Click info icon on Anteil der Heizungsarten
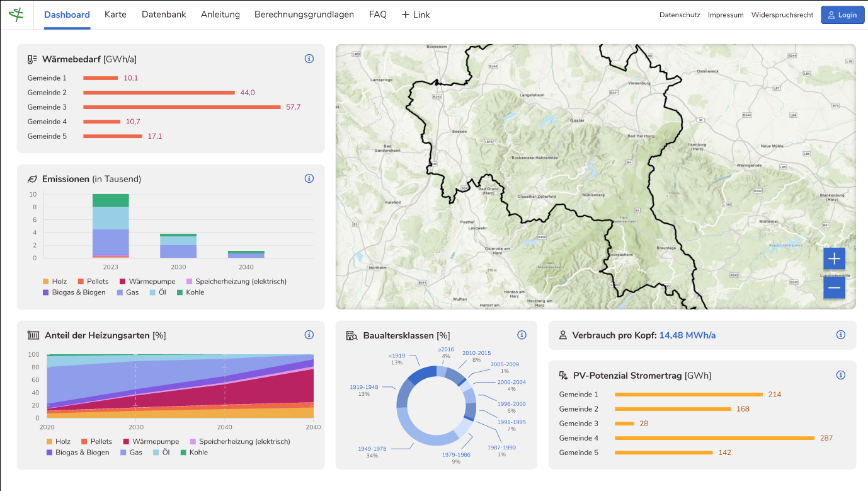Screen dimensions: 868x491 pos(309,335)
